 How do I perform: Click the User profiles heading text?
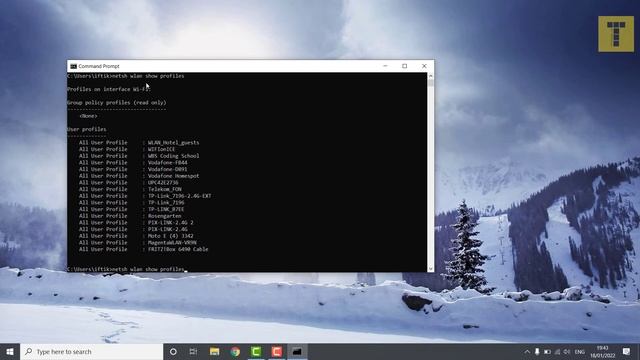click(x=87, y=129)
